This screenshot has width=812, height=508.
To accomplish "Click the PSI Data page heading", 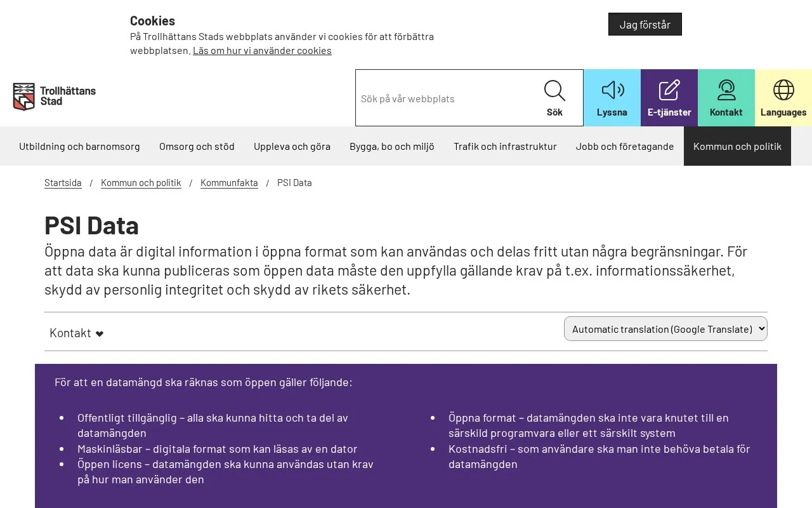I will [91, 225].
